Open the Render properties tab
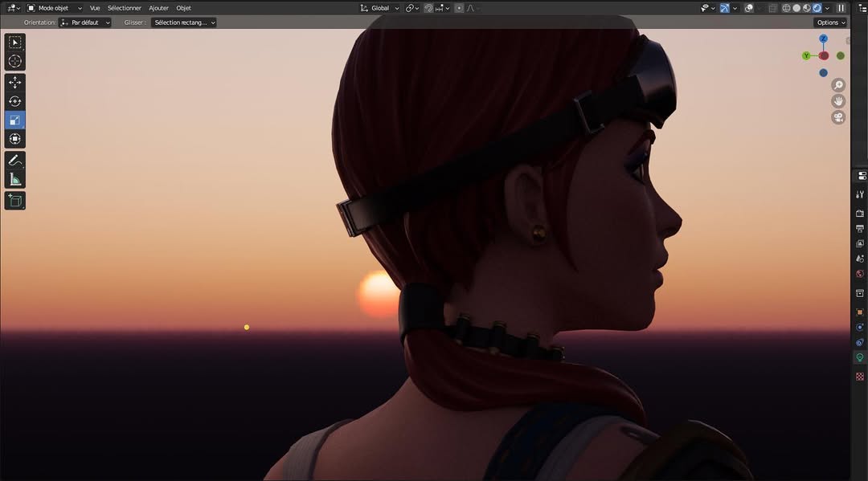Viewport: 868px width, 481px height. pyautogui.click(x=860, y=214)
